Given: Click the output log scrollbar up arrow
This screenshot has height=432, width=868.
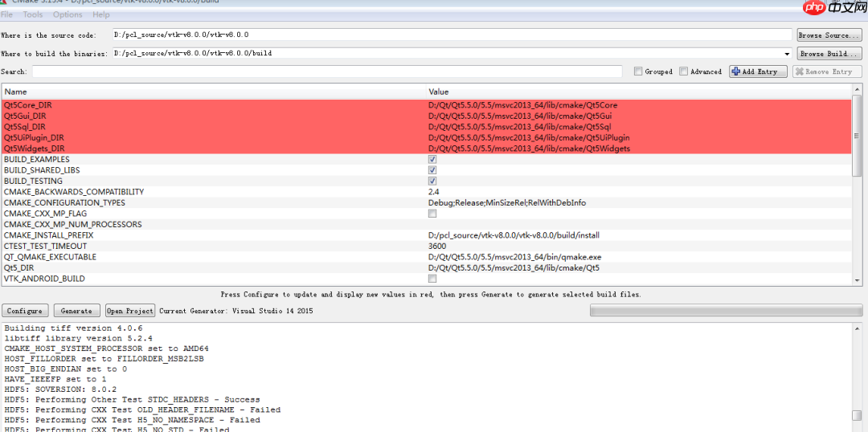Looking at the screenshot, I should [x=857, y=328].
